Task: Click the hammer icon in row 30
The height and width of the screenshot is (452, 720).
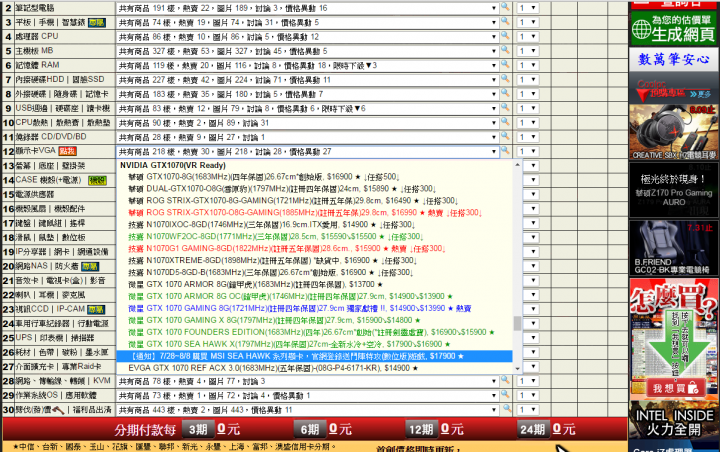Action: 58,409
